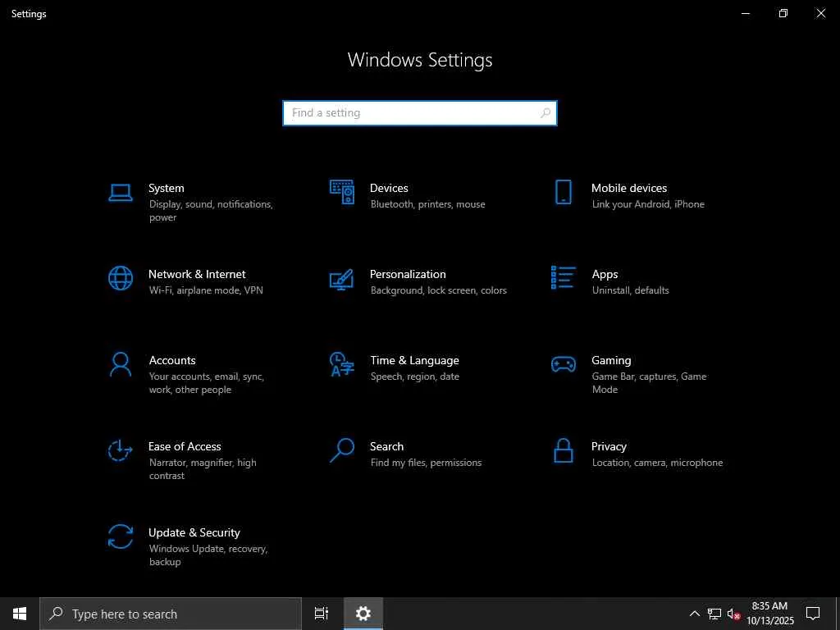Open the Apps list icon

coord(563,277)
